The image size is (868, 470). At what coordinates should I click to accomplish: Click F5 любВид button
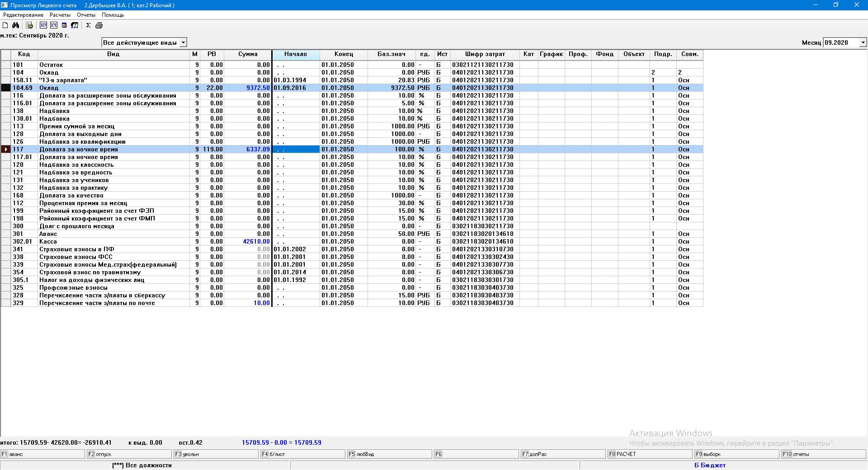(390, 454)
